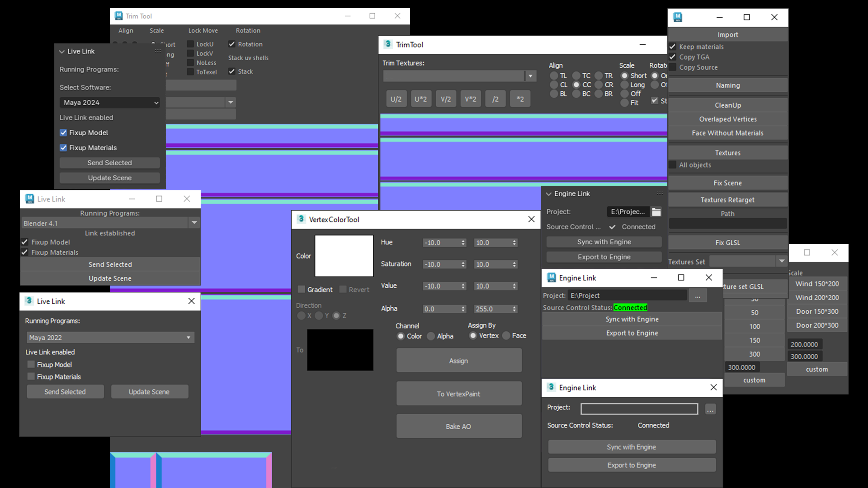Screen dimensions: 868x488
Task: Open the Align menu in Trim Tool
Action: (126, 31)
